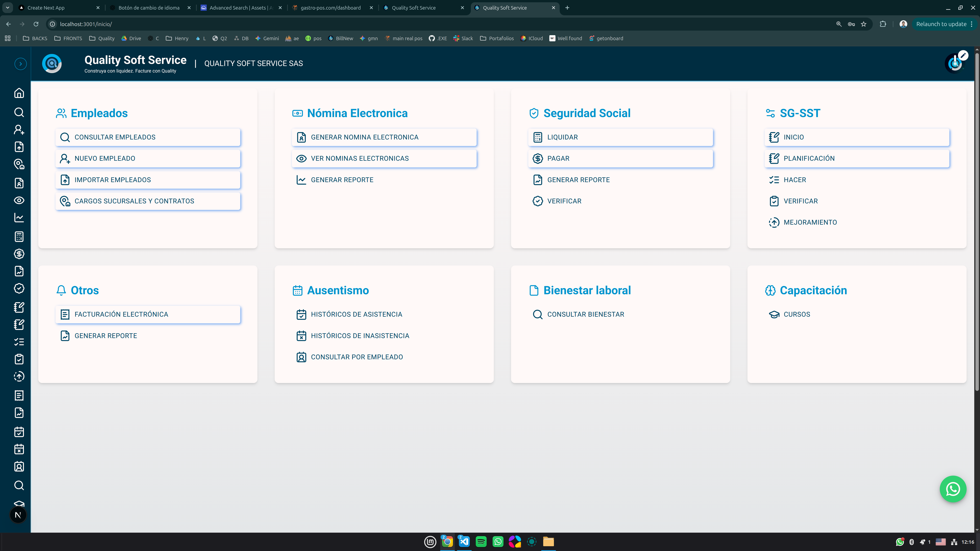Open the Chrome profile avatar
Viewport: 980px width, 551px height.
[903, 24]
